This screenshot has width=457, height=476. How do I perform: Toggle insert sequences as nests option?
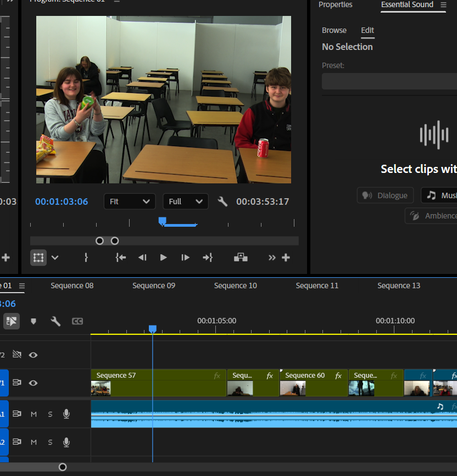(12, 321)
